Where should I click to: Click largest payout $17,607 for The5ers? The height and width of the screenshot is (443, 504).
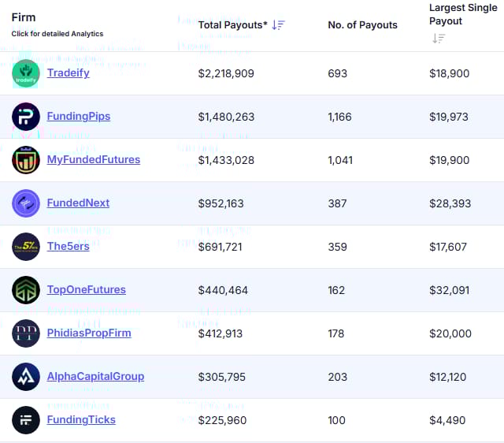click(x=448, y=247)
